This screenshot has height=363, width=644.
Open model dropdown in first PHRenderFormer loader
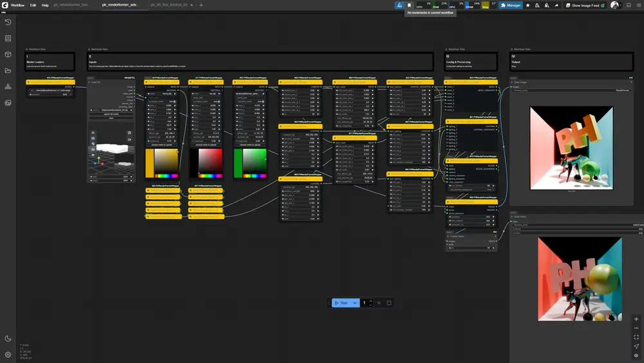[x=50, y=90]
